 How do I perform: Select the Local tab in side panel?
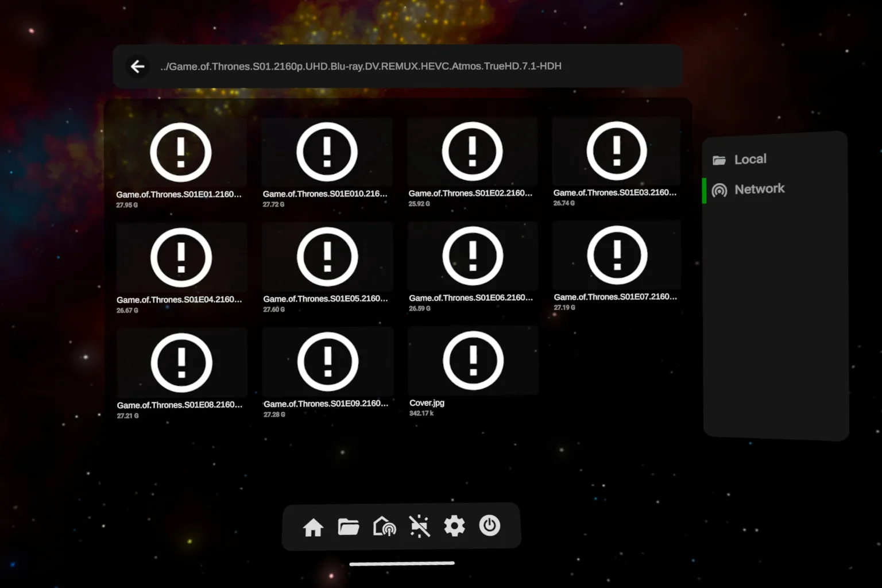coord(775,159)
